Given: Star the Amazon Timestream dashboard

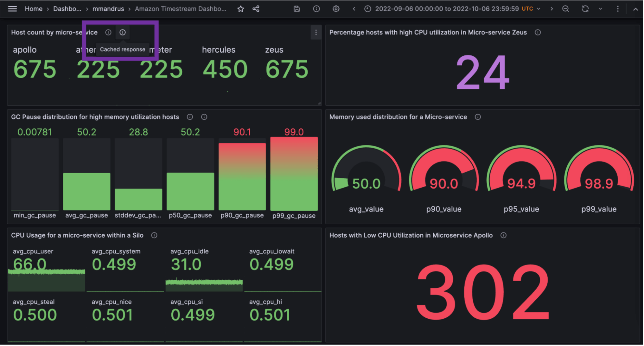Looking at the screenshot, I should [241, 9].
